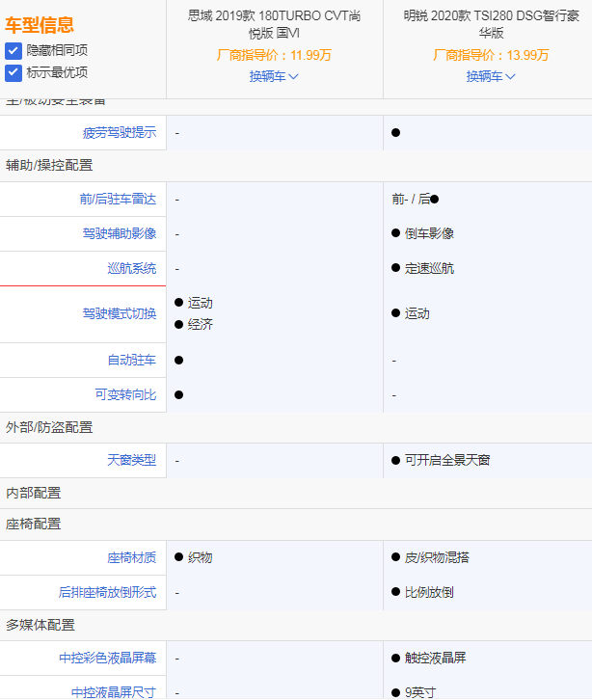Click the 辅助/操控配置 section header
The height and width of the screenshot is (700, 592).
tap(49, 166)
